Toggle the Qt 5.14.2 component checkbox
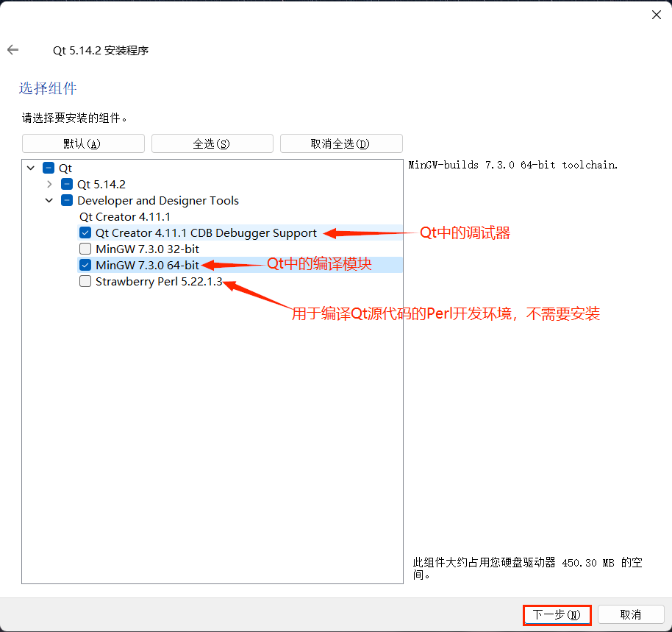 67,185
